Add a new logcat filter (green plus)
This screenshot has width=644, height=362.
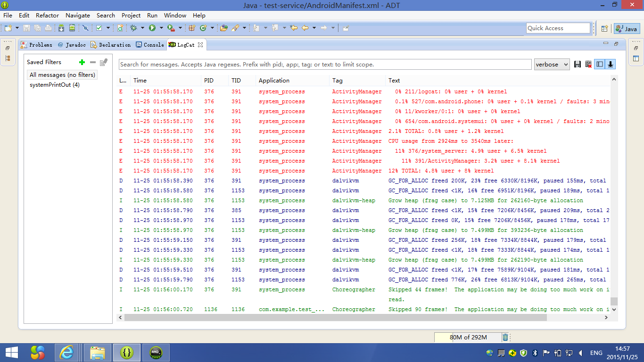pos(82,62)
